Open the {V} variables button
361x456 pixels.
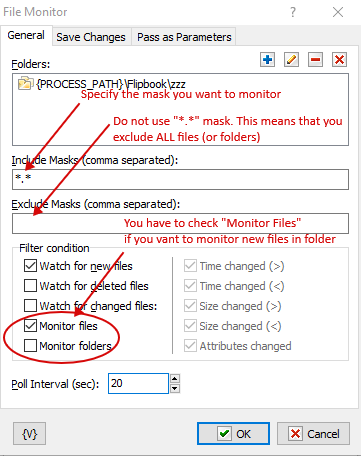(x=29, y=434)
